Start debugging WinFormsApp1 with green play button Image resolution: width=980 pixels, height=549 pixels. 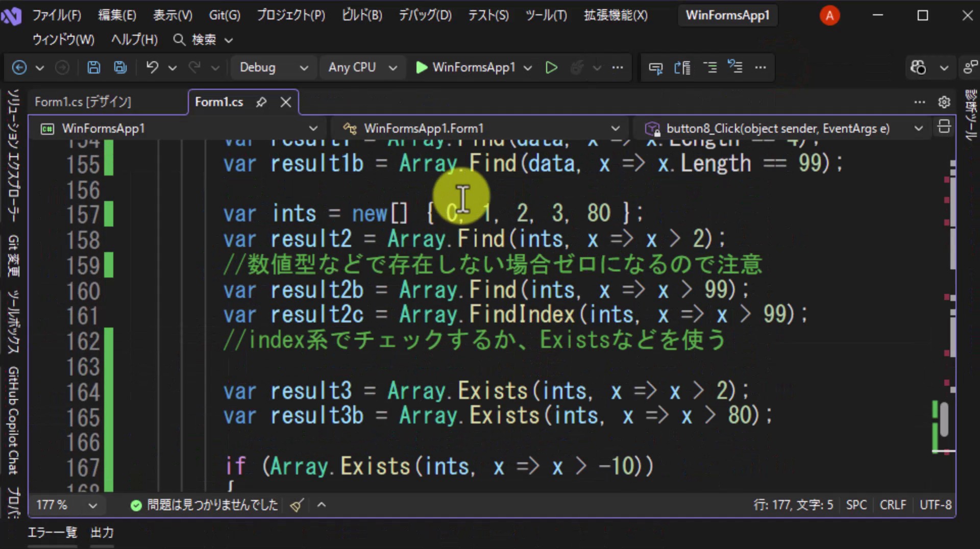(422, 67)
